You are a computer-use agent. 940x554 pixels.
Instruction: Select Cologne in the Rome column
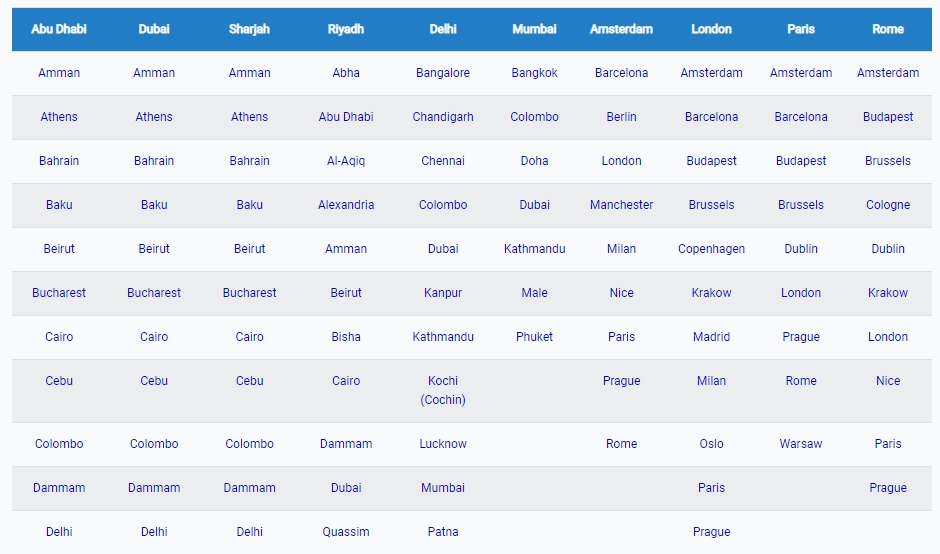[x=887, y=205]
